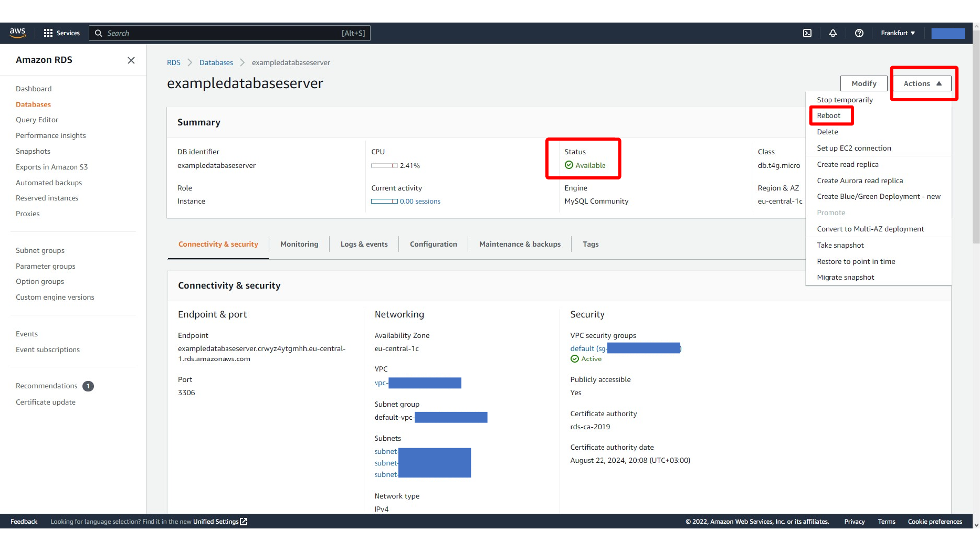The height and width of the screenshot is (551, 980).
Task: Open the Maintenance & backups tab
Action: [x=520, y=244]
